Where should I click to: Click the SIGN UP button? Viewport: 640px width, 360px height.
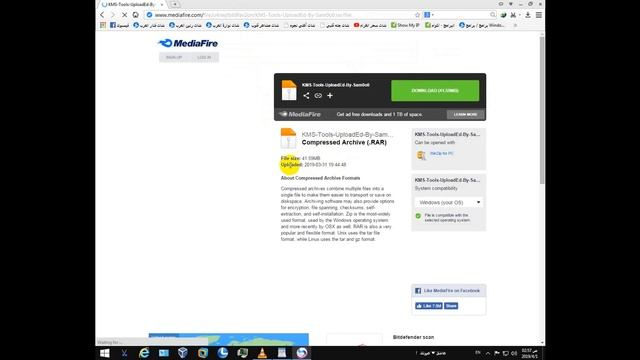pyautogui.click(x=174, y=58)
